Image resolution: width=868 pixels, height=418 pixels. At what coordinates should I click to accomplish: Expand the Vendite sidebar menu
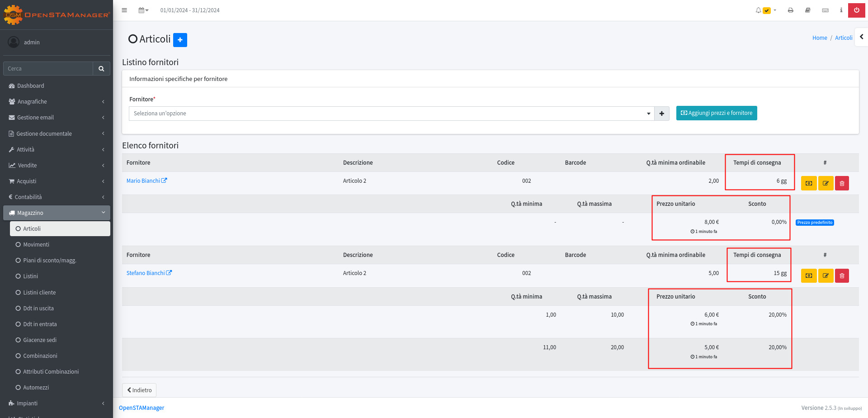pyautogui.click(x=57, y=166)
